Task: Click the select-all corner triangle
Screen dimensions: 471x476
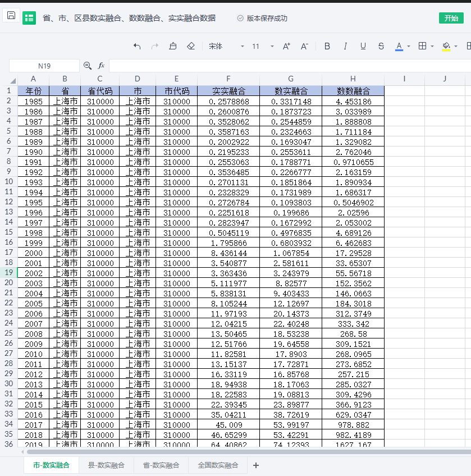Action: 13,81
